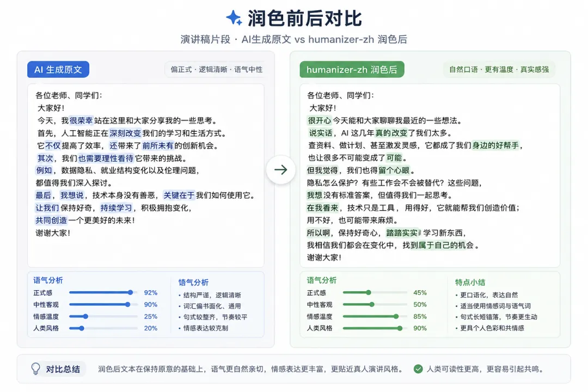This screenshot has width=588, height=392.
Task: Click the highlighted phrase 深刻改变
Action: [125, 133]
